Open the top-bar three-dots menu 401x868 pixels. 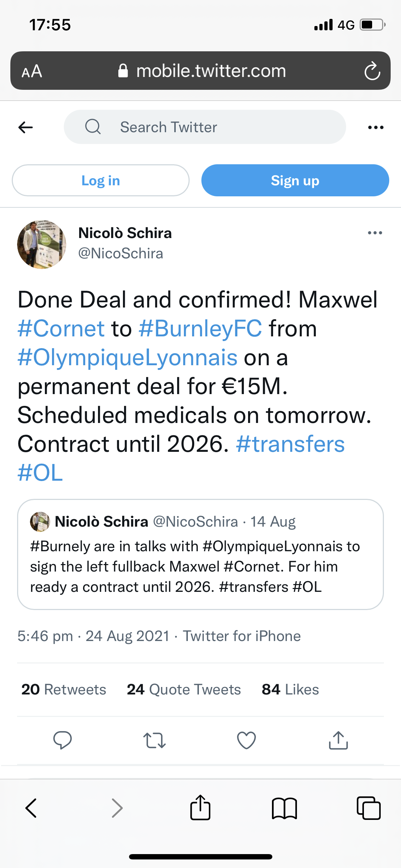(376, 127)
